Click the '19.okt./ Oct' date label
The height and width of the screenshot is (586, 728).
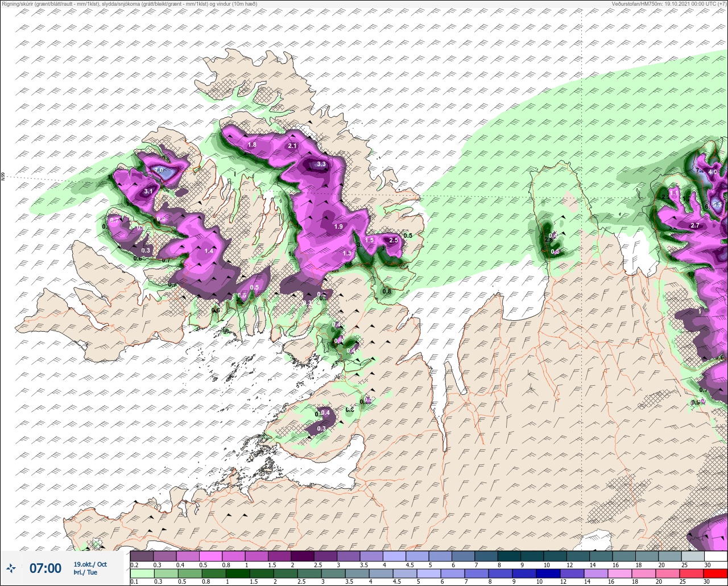tap(90, 564)
